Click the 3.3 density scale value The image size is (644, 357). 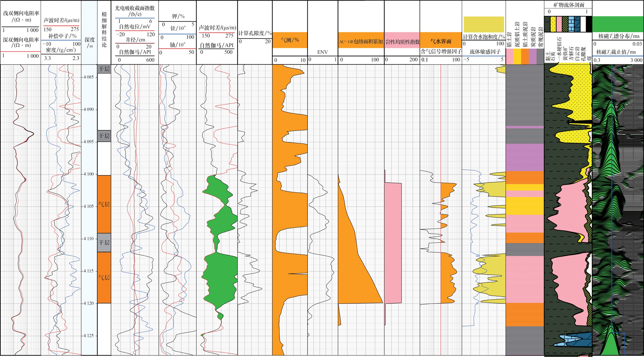(x=47, y=58)
